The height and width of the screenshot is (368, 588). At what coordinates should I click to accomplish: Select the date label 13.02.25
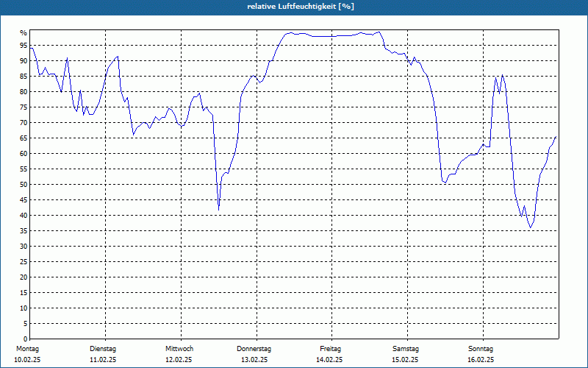click(254, 360)
